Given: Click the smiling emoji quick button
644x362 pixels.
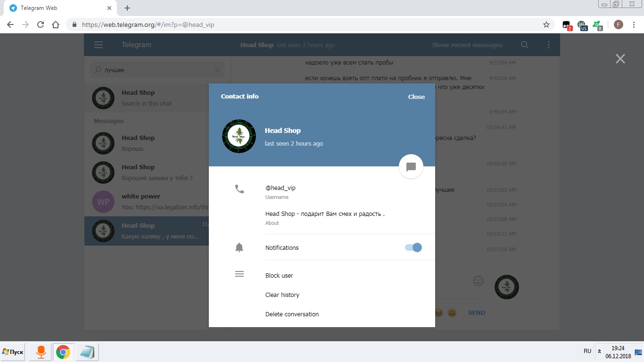Looking at the screenshot, I should tap(452, 312).
